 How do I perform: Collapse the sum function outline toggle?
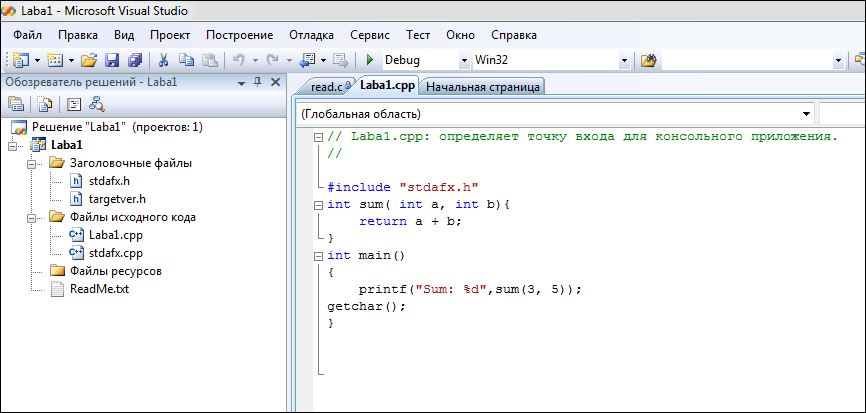(x=318, y=205)
